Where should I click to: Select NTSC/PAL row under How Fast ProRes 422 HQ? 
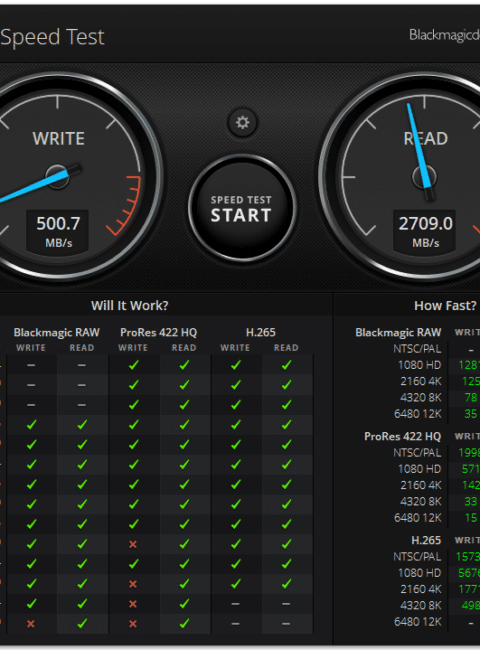[x=417, y=453]
